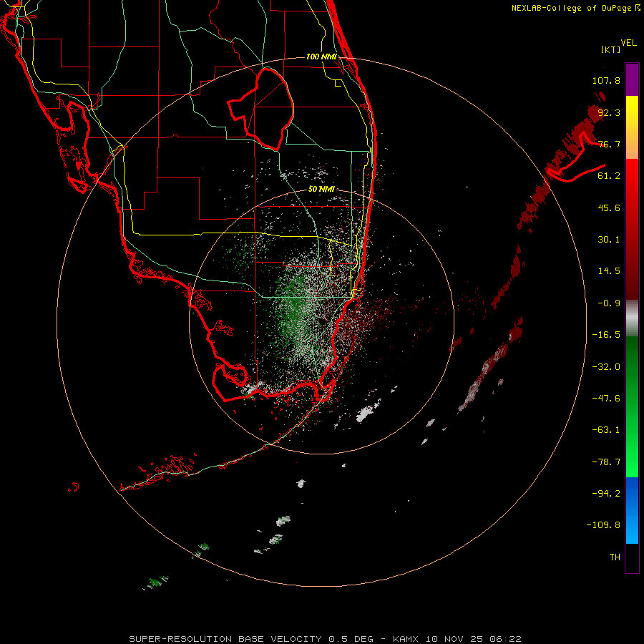Select the 107.8 scale value

[x=606, y=80]
